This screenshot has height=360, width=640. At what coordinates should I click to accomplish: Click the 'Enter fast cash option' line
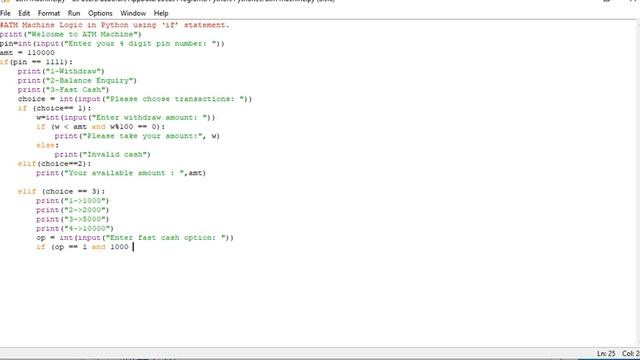tap(135, 238)
